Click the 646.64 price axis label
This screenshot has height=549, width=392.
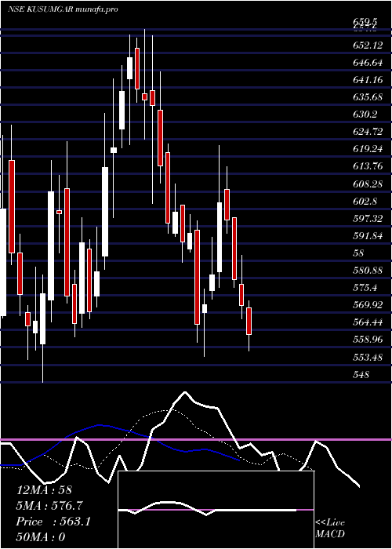pos(368,63)
